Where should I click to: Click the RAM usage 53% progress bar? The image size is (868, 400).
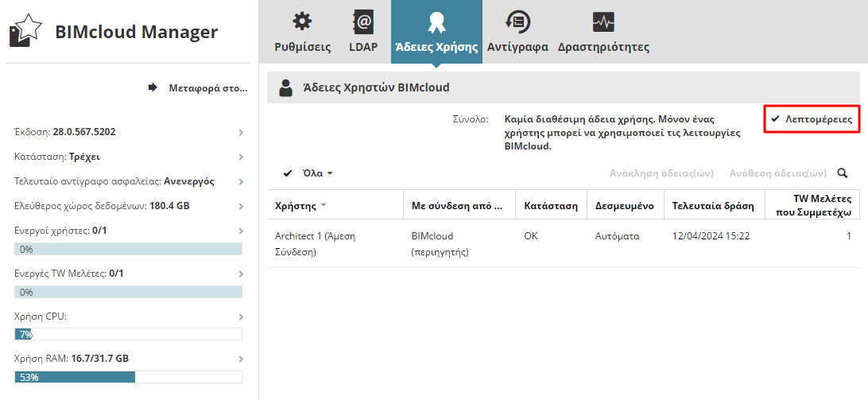128,377
